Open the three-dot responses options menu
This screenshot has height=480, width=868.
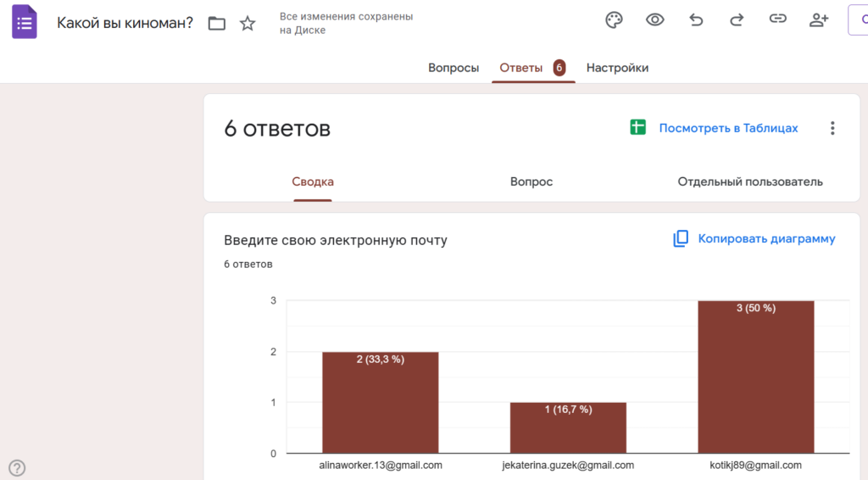(x=832, y=128)
